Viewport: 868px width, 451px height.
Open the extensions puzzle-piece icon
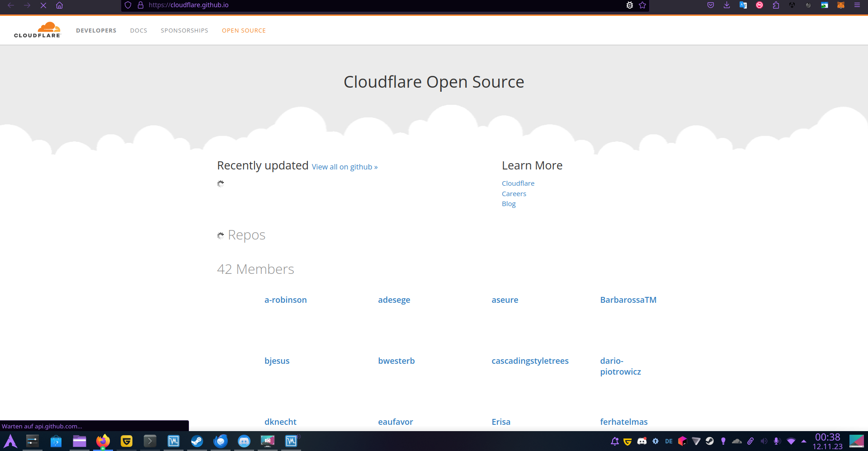[776, 5]
